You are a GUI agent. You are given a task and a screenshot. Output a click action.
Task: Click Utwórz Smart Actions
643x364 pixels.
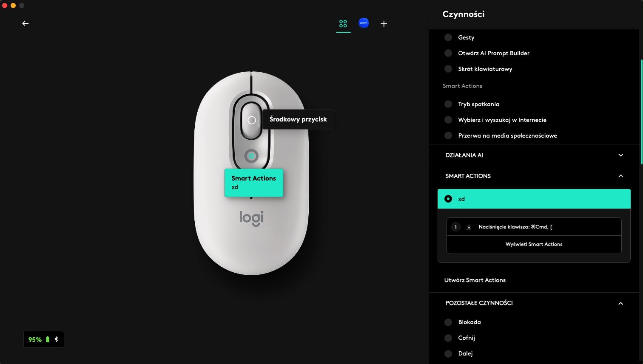[475, 280]
